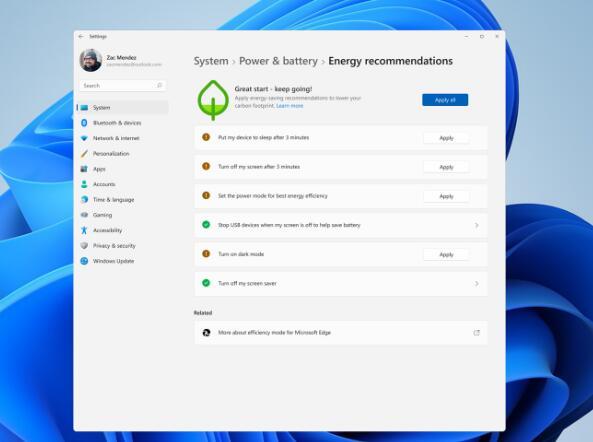Screen dimensions: 593x442
Task: Click the Time & language globe icon
Action: pos(84,199)
